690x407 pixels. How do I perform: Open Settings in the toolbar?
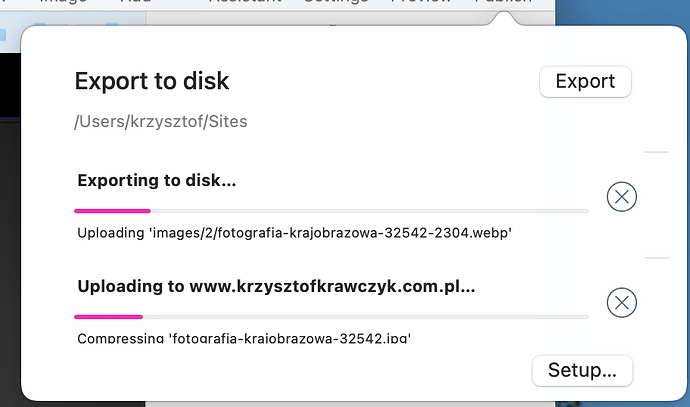[x=336, y=3]
